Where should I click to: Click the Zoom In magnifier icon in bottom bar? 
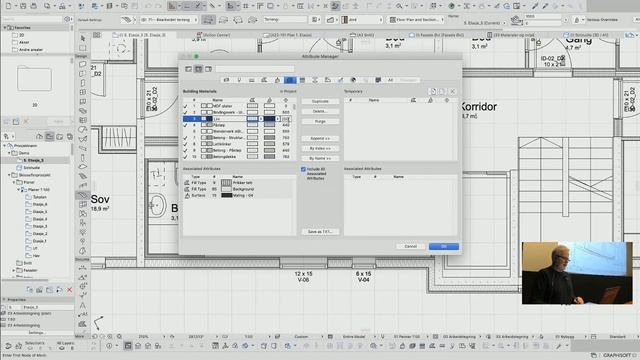tap(110, 337)
